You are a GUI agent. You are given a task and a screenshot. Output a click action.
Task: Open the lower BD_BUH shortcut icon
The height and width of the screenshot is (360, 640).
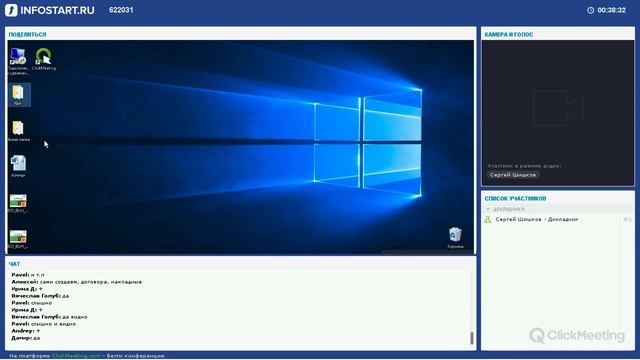click(18, 239)
